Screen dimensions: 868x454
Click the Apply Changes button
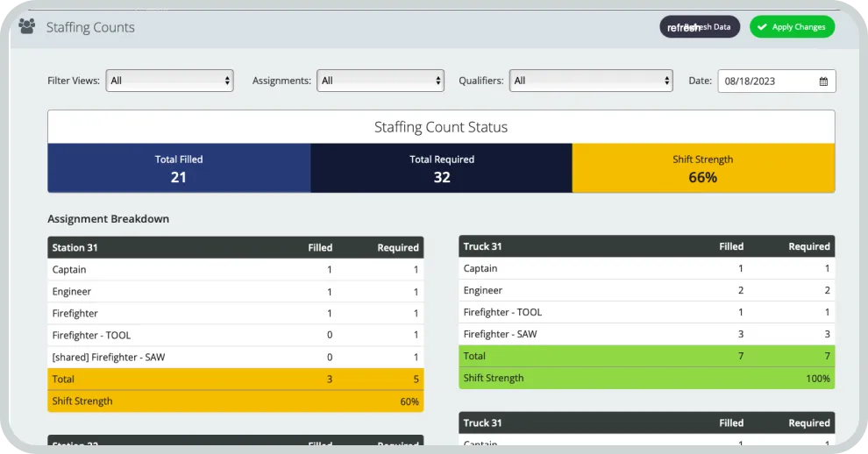[792, 27]
